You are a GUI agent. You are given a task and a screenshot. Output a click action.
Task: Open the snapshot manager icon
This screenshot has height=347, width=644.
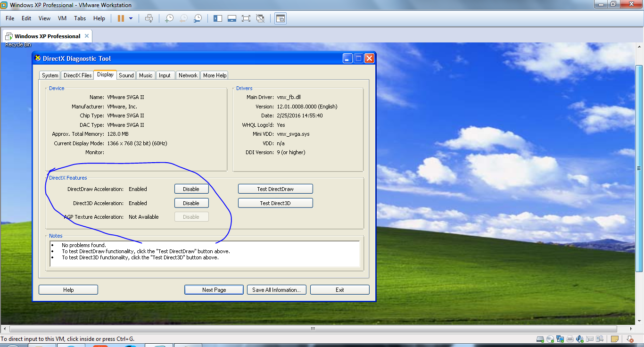click(198, 18)
